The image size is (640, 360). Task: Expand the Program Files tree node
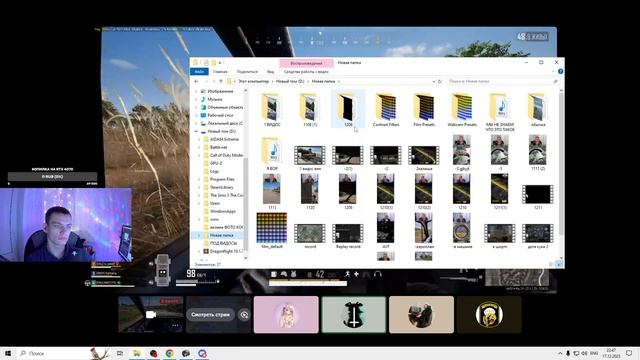click(x=199, y=179)
